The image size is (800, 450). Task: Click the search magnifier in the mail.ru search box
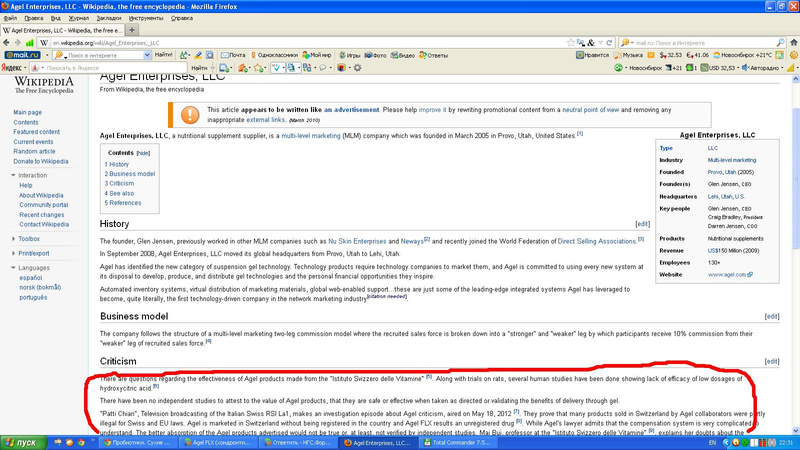click(x=781, y=43)
